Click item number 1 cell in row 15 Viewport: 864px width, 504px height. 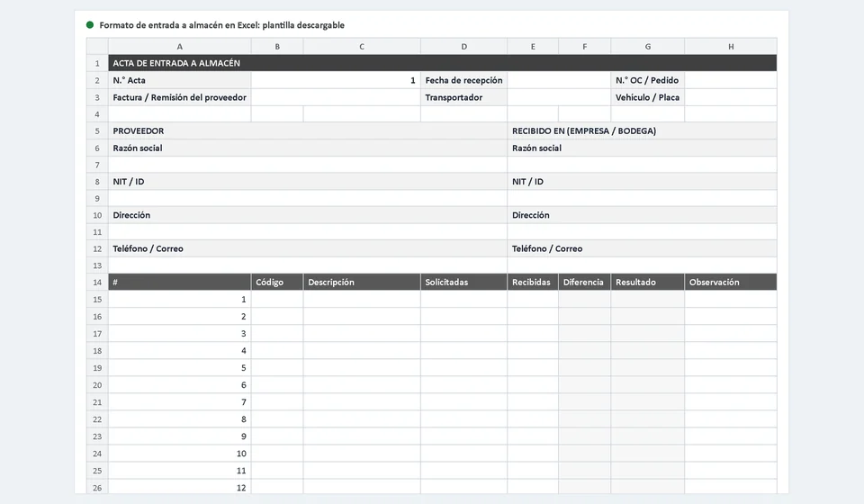pyautogui.click(x=180, y=300)
